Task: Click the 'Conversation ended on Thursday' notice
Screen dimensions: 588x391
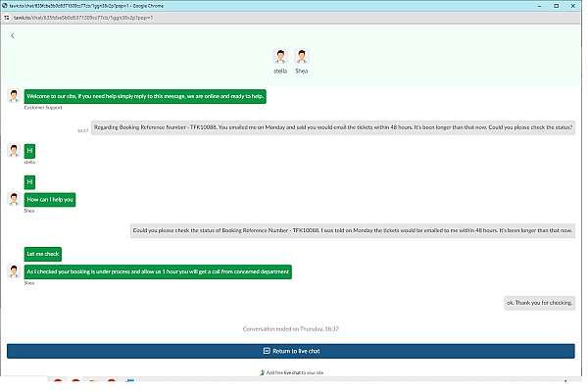Action: [291, 328]
